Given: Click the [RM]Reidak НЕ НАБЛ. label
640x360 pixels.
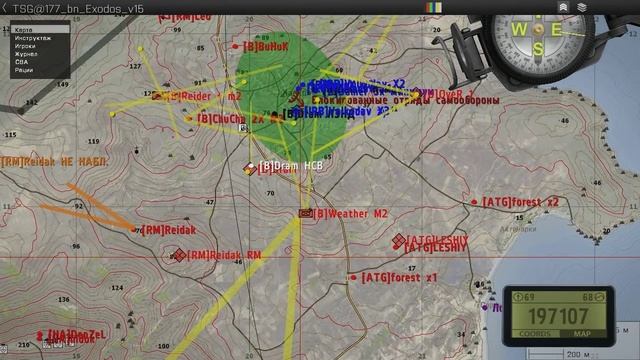Looking at the screenshot, I should coord(55,162).
